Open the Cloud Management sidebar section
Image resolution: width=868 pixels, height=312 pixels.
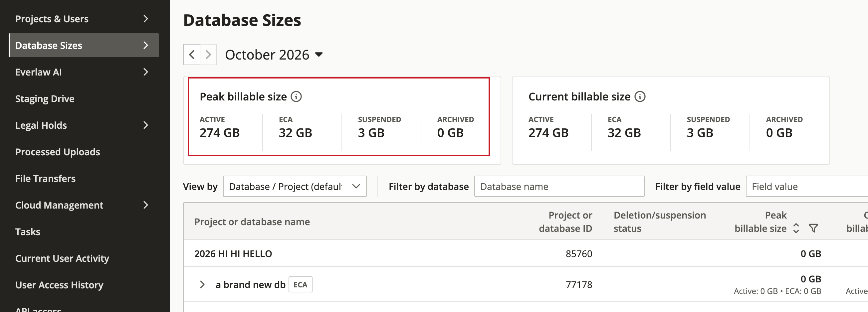[x=84, y=205]
